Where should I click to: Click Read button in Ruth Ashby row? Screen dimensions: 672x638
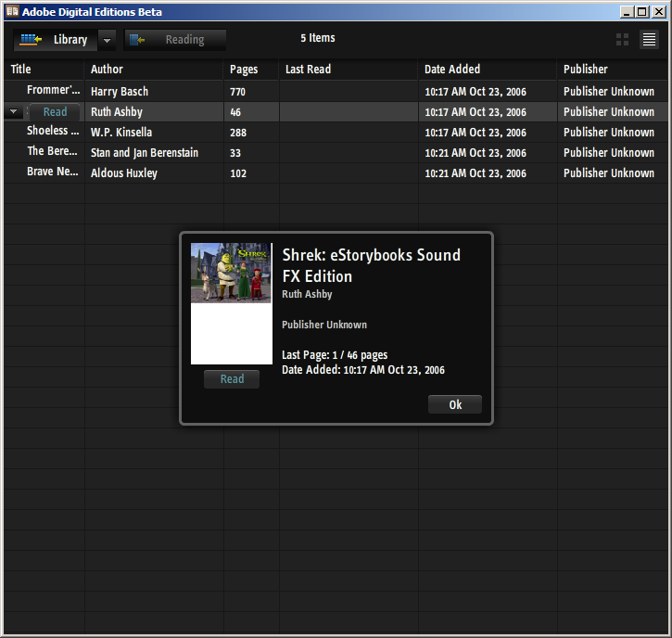pyautogui.click(x=55, y=112)
